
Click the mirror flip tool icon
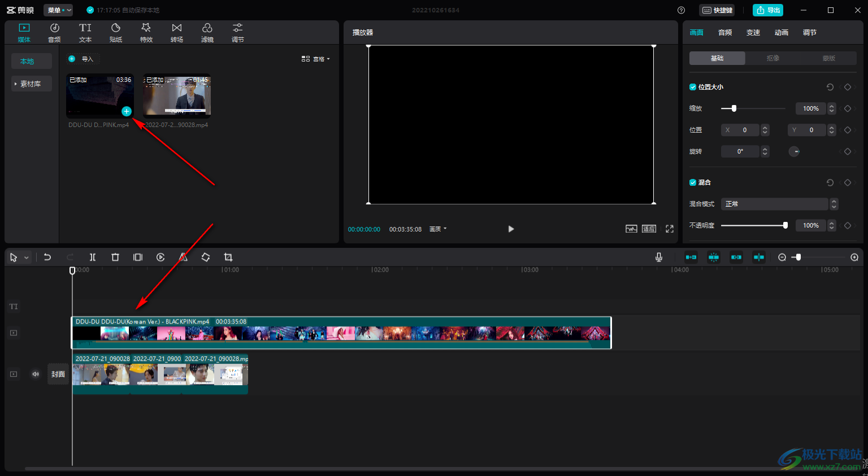[183, 257]
